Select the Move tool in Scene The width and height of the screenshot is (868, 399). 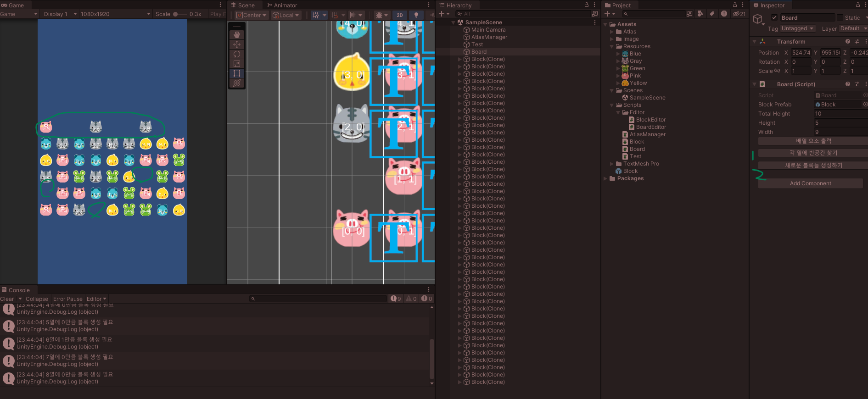click(237, 44)
